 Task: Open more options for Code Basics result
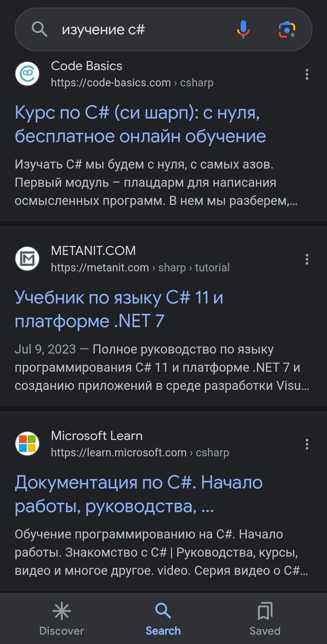(x=307, y=74)
